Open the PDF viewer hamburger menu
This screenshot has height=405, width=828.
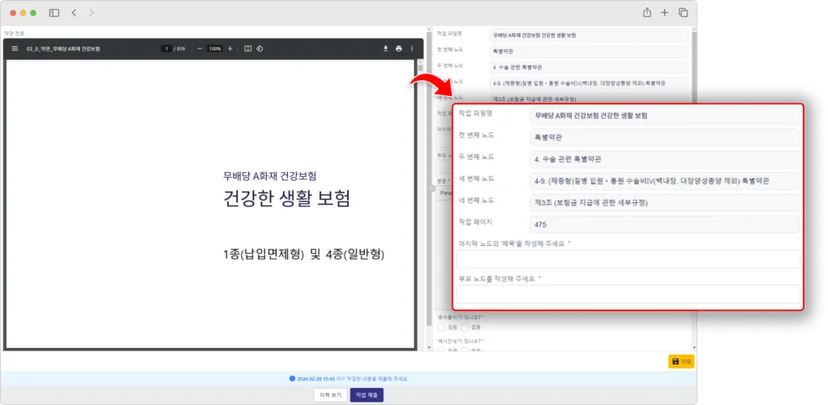[14, 49]
